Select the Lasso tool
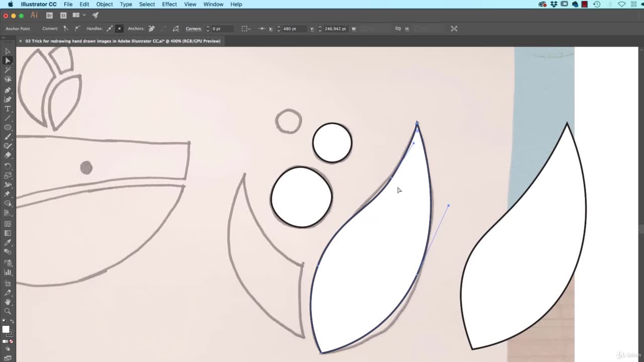 tap(8, 79)
